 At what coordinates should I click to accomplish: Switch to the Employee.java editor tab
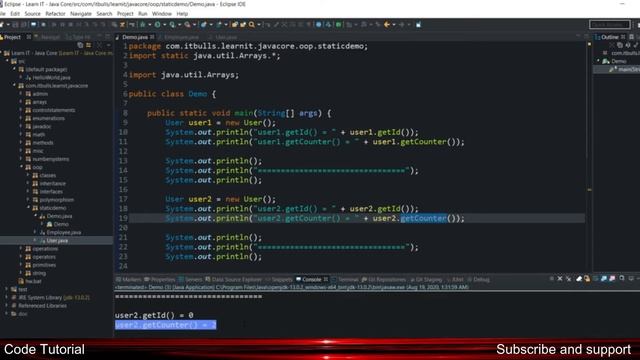point(181,37)
